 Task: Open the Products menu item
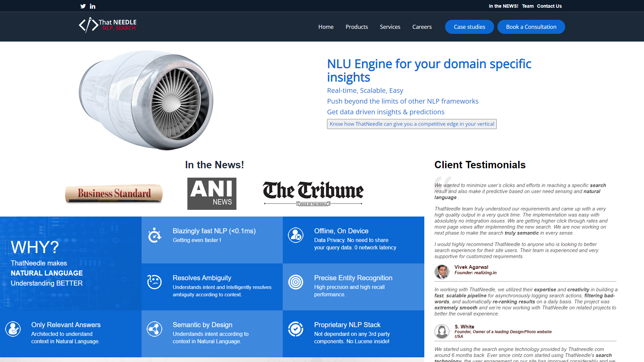click(x=357, y=27)
